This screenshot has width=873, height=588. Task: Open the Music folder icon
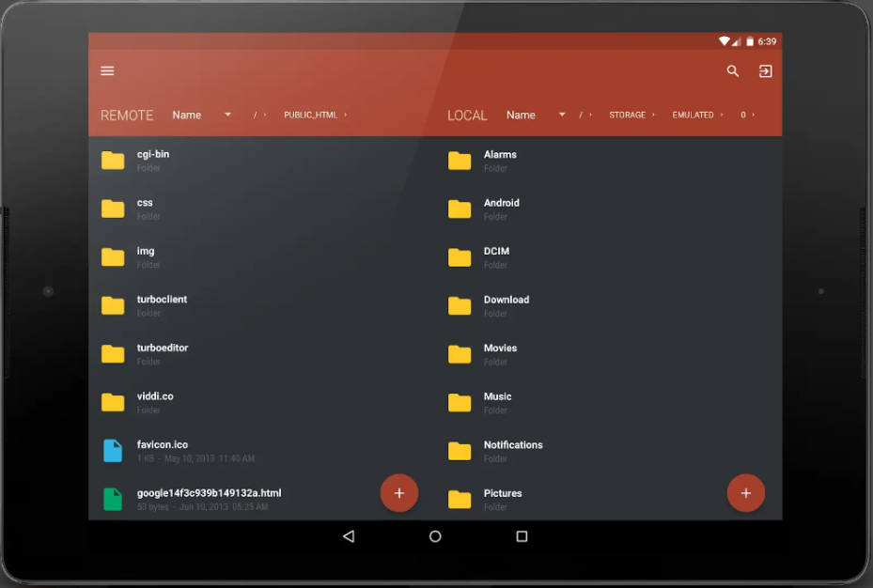(460, 402)
